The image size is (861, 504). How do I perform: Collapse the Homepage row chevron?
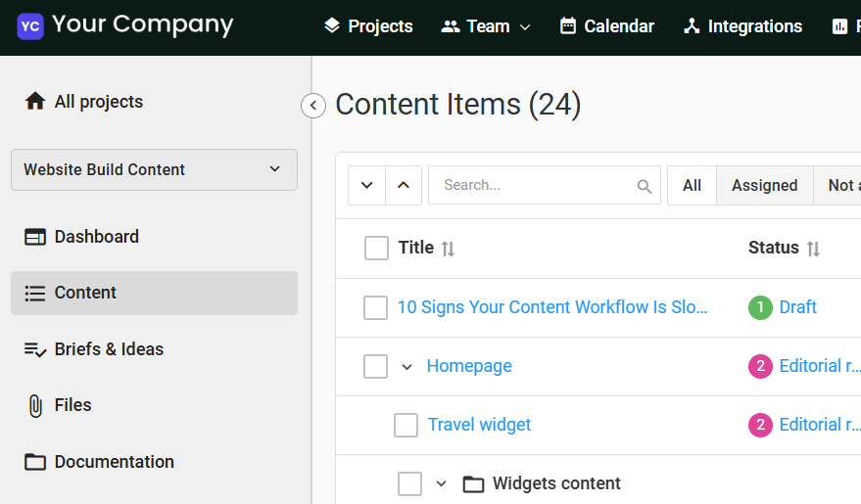coord(407,367)
